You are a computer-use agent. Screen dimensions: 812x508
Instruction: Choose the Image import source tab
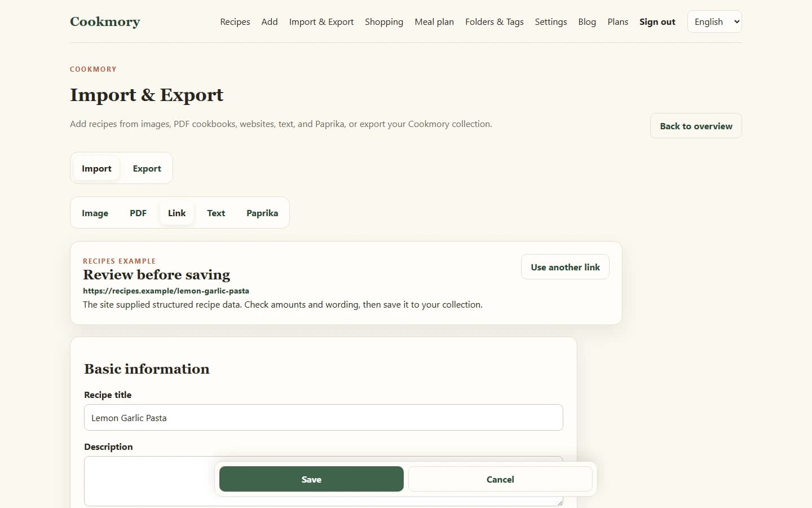point(95,213)
